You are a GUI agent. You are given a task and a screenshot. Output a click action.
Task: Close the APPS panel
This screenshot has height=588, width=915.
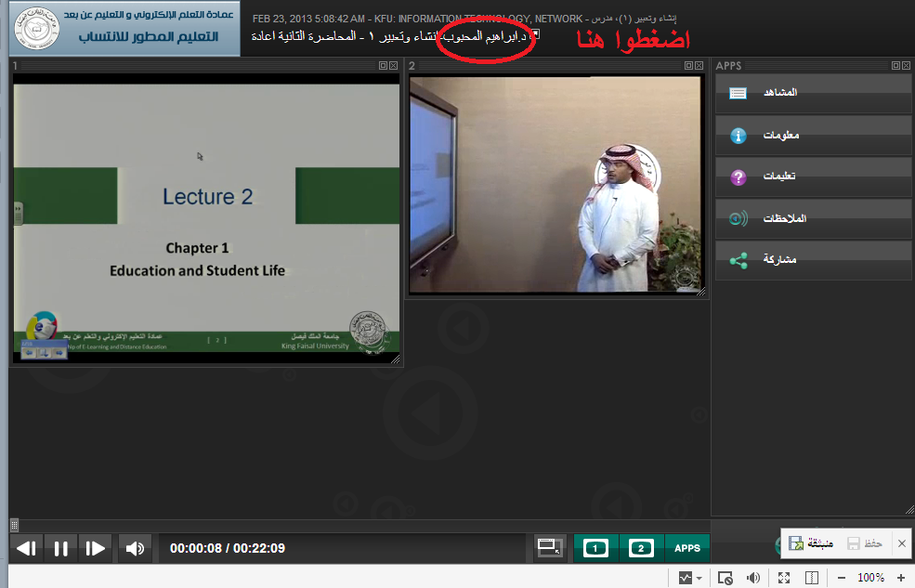(907, 65)
